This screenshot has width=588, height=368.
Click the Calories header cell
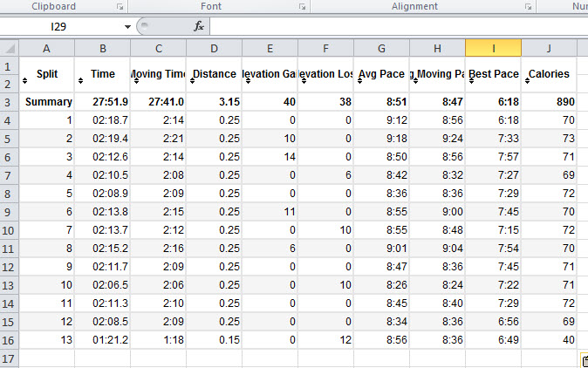549,74
